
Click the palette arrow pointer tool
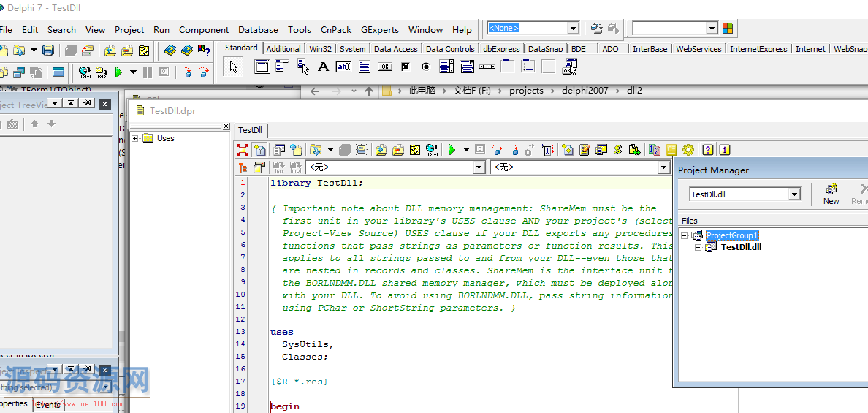click(234, 67)
